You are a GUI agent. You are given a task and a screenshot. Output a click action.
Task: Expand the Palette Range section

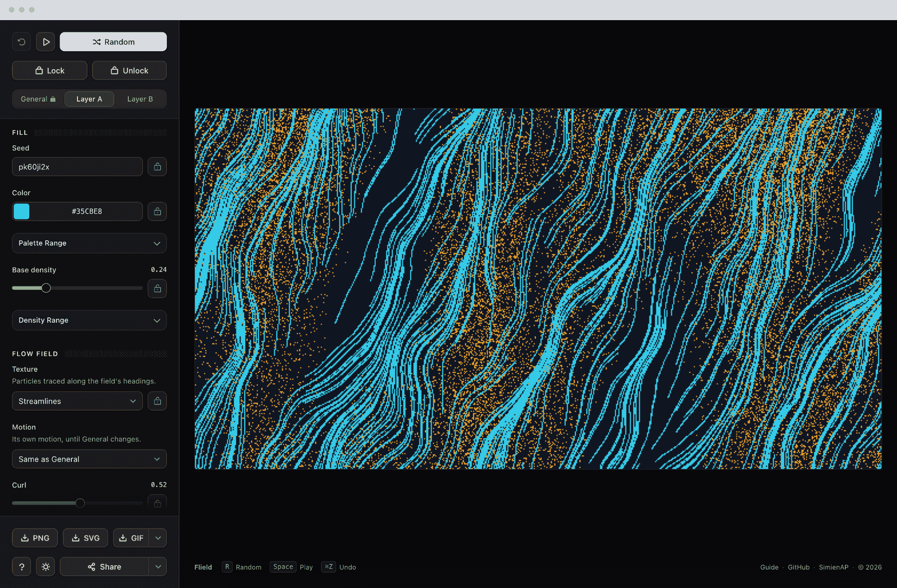pyautogui.click(x=89, y=243)
